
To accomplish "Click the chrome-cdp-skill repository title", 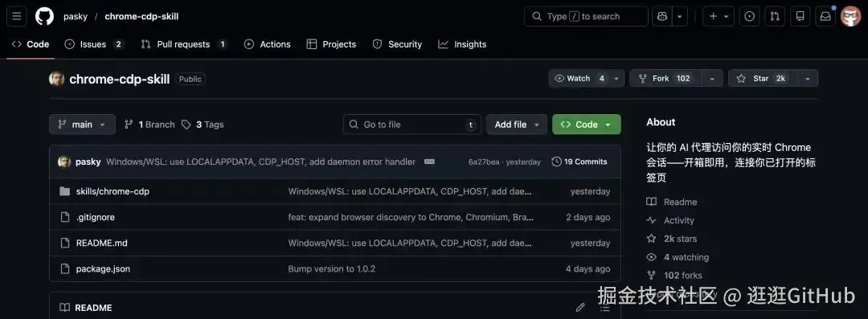I will tap(120, 80).
